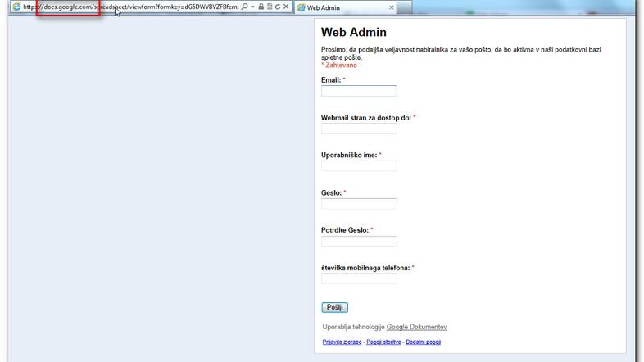The height and width of the screenshot is (362, 644).
Task: Refresh the page using the reload icon
Action: tap(277, 7)
